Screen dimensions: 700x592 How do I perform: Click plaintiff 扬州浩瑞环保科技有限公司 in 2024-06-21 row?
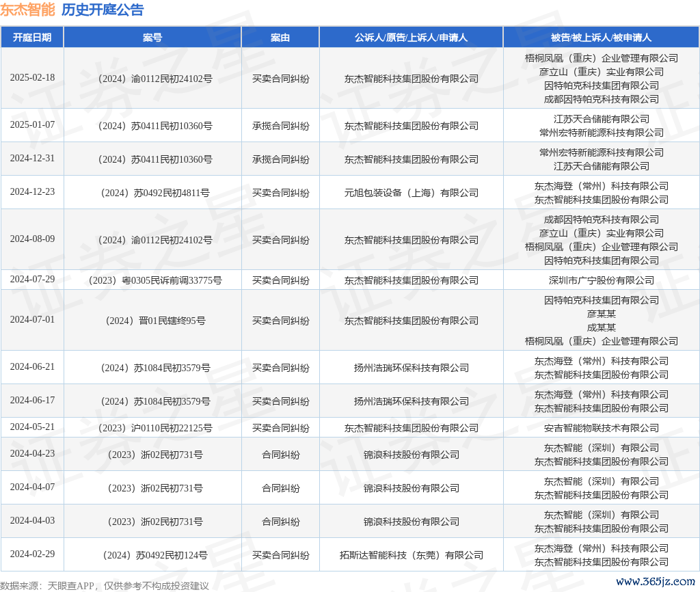[x=411, y=368]
